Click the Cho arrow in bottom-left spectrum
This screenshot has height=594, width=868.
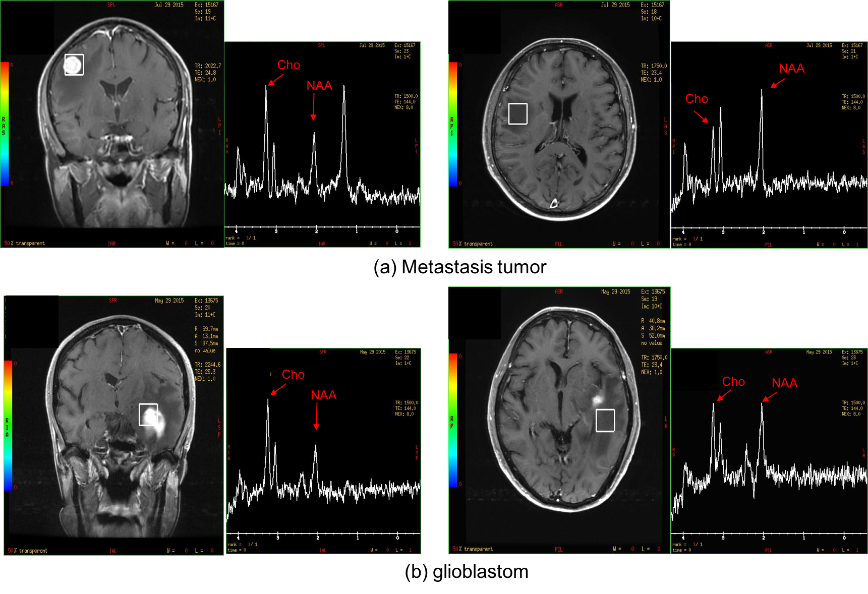278,389
